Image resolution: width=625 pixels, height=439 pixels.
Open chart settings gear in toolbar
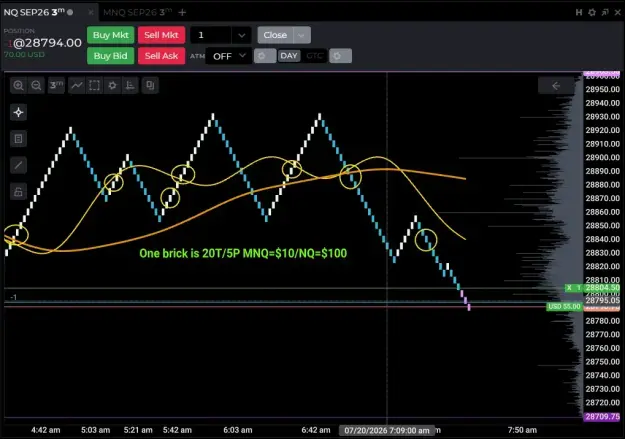click(112, 85)
